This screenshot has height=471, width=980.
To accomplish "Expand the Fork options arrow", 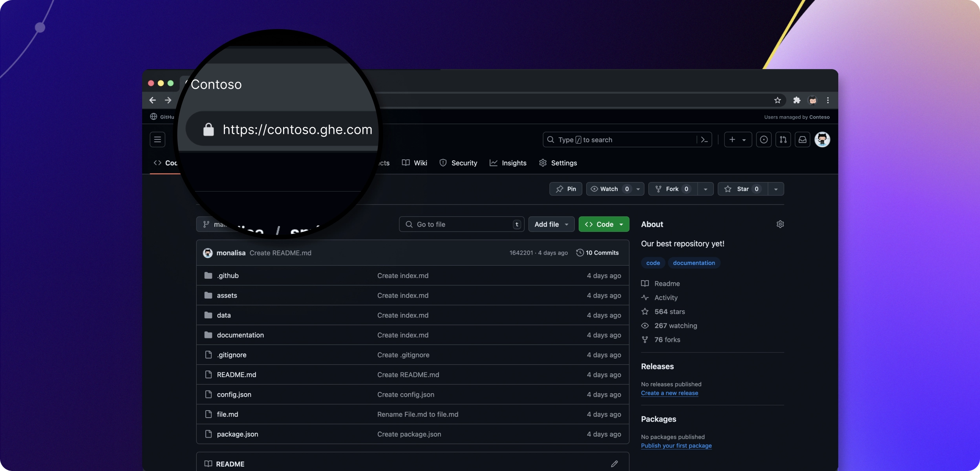I will pos(706,189).
